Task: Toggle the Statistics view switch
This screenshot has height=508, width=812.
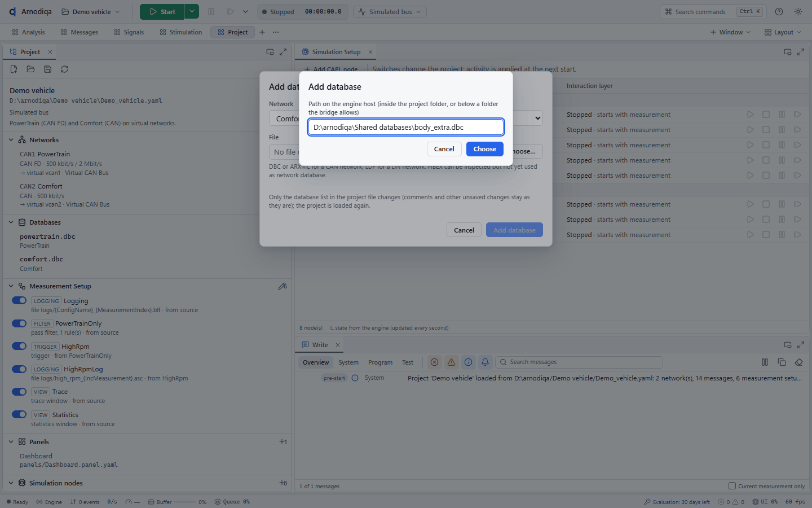Action: (19, 414)
